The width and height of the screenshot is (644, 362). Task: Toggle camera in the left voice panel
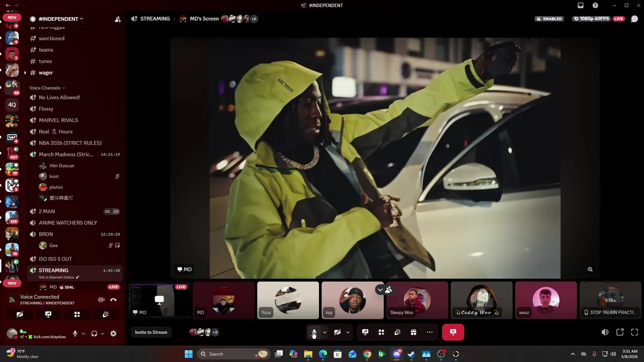20,314
